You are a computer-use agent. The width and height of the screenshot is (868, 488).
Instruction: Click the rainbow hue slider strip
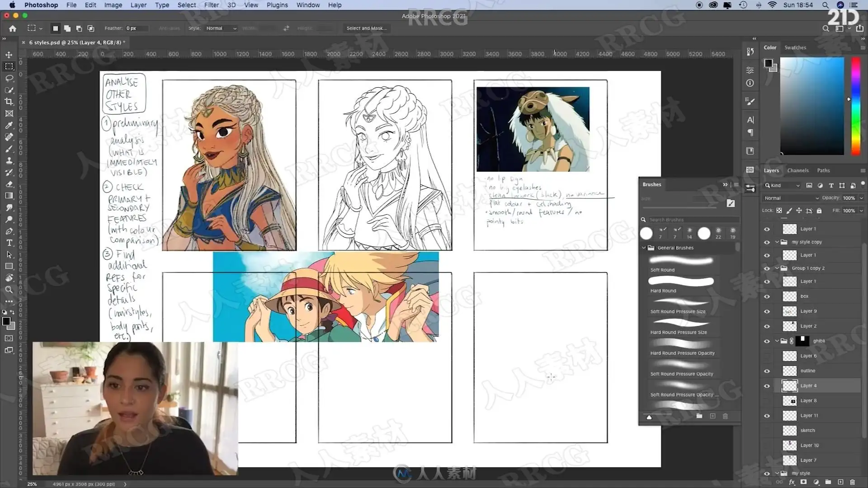[855, 106]
